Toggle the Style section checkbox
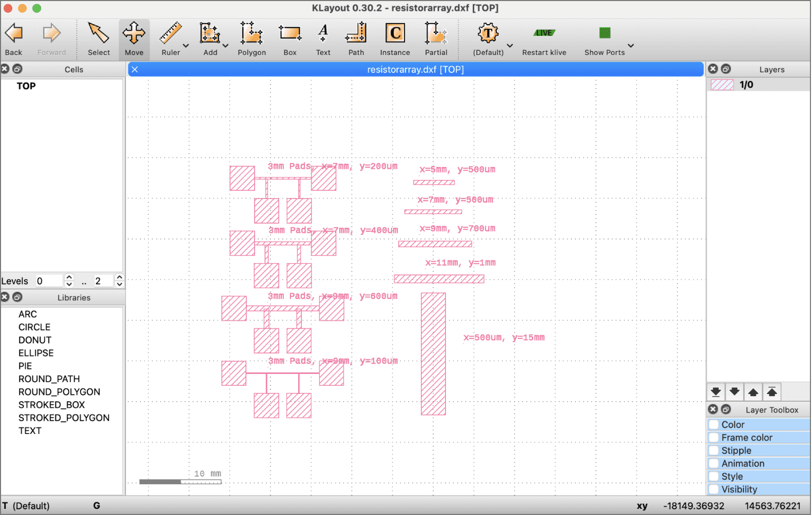The width and height of the screenshot is (812, 515). [713, 477]
